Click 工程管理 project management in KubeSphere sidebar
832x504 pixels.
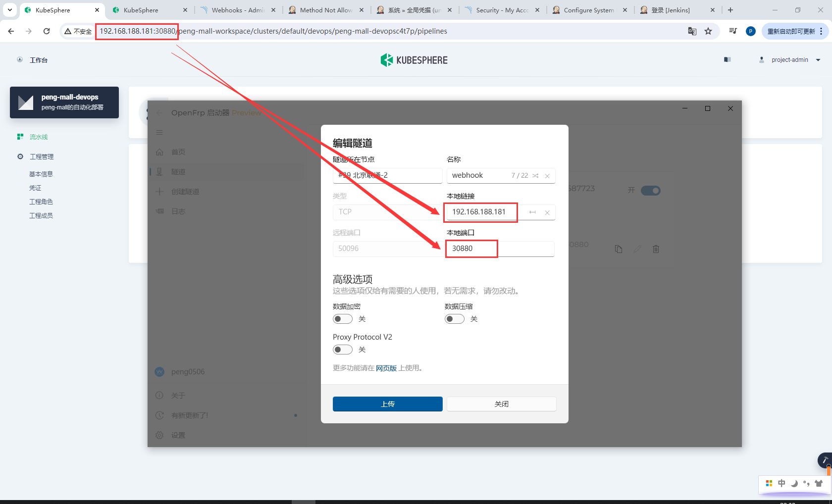(x=42, y=157)
